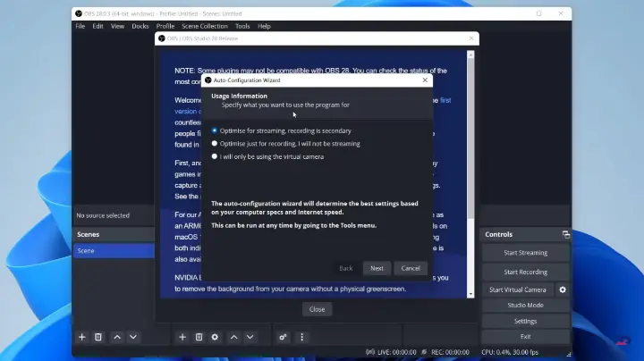Open the View menu
644x361 pixels.
point(117,26)
